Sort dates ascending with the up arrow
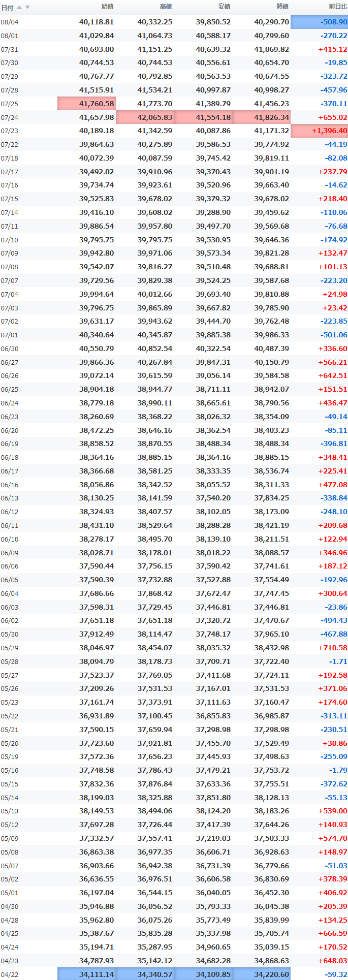This screenshot has width=348, height=980. tap(19, 7)
